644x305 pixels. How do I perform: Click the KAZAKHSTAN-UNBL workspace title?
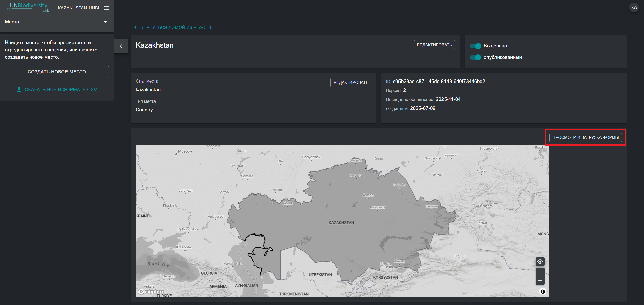tap(79, 8)
